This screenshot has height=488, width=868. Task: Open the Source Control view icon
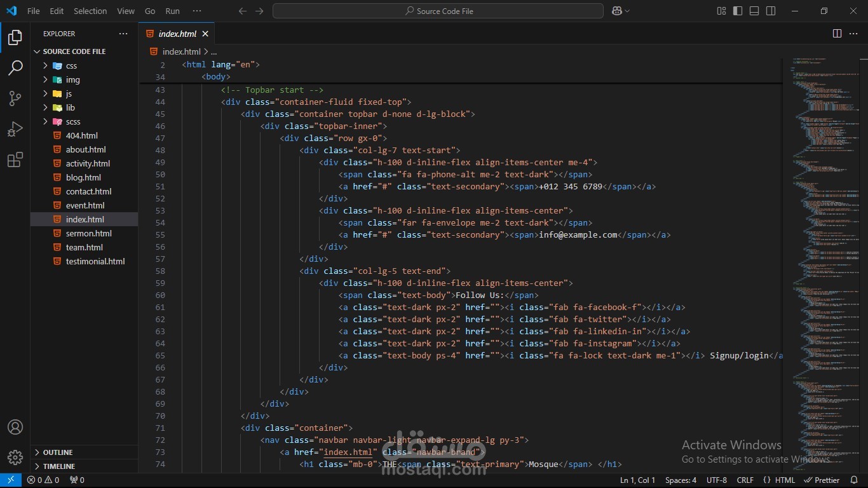click(15, 98)
